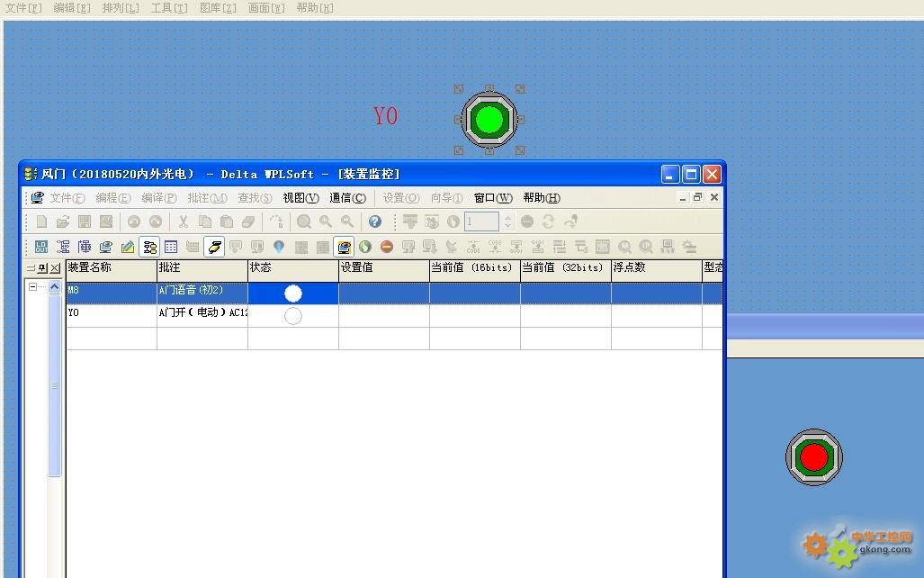Image resolution: width=924 pixels, height=578 pixels.
Task: Click the highlighted online monitor icon
Action: tap(344, 247)
